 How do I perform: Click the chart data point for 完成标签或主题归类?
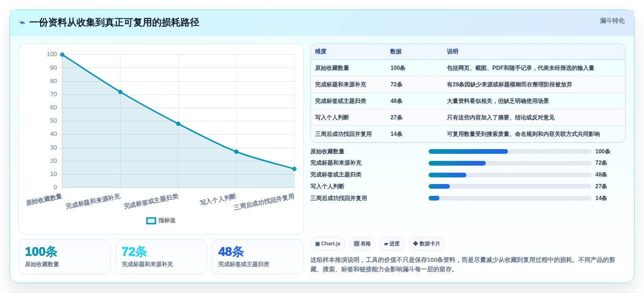[x=178, y=124]
